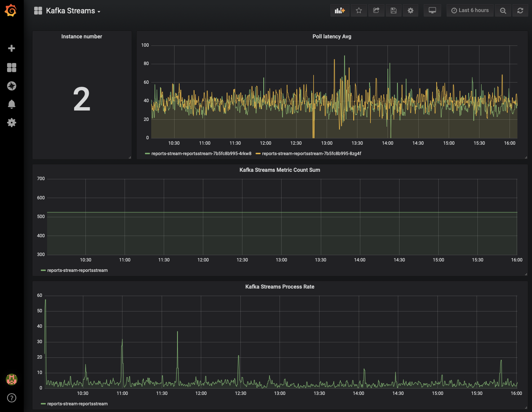
Task: Click the Share dashboard icon
Action: 376,11
